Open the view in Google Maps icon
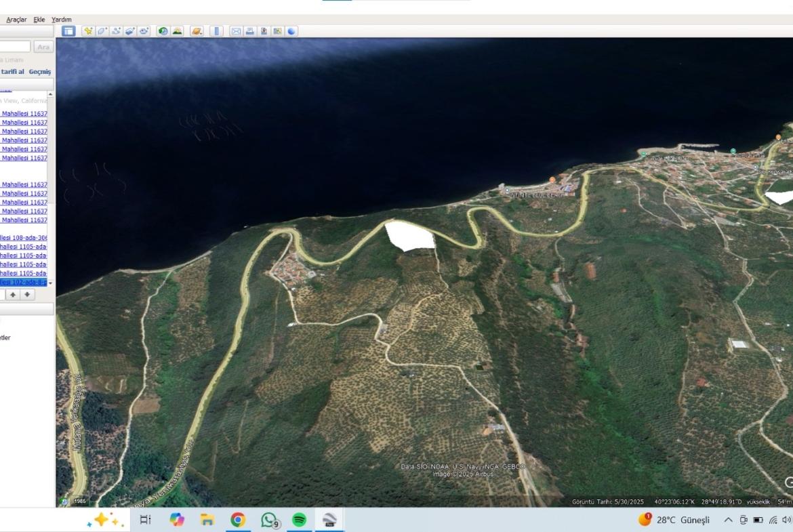 click(x=277, y=31)
